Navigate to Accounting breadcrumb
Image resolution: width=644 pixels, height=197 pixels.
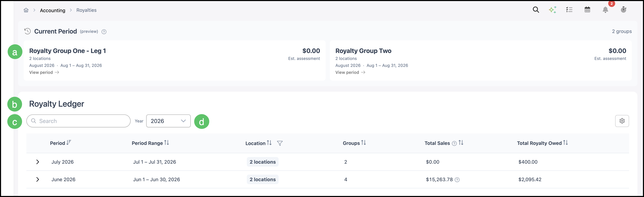click(52, 10)
